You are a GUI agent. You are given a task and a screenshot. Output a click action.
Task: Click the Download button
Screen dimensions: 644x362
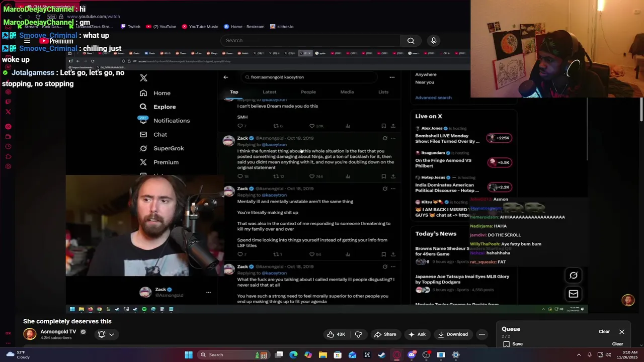pos(452,334)
